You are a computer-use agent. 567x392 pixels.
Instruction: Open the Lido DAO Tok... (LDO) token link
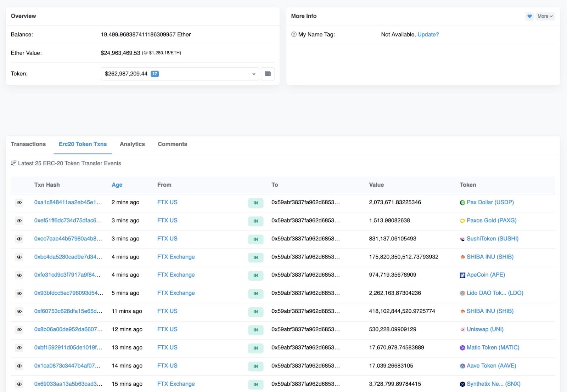pyautogui.click(x=495, y=293)
